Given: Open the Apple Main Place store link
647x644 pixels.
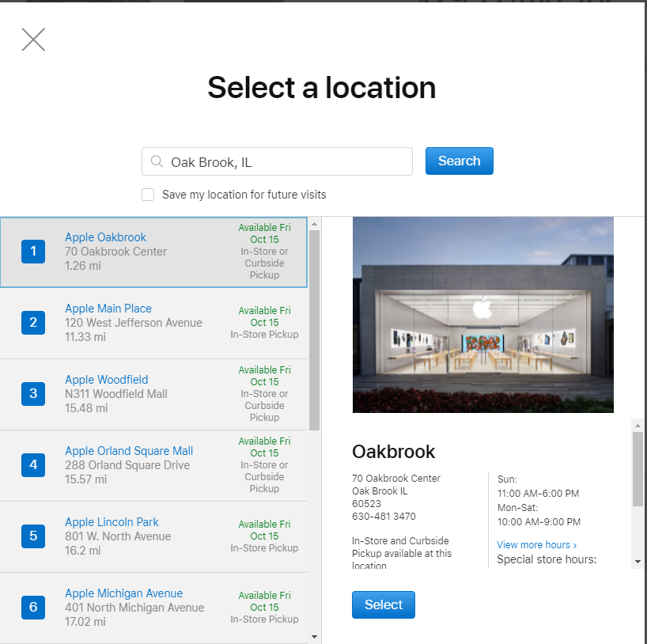Looking at the screenshot, I should (108, 309).
